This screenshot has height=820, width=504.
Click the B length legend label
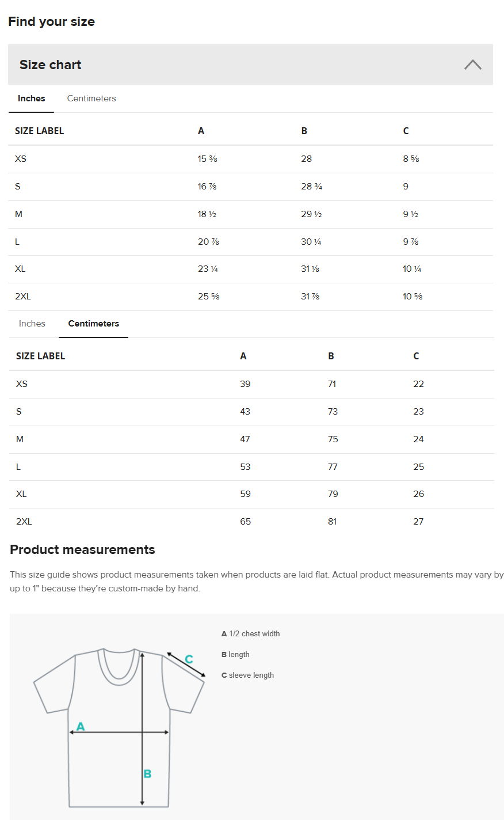pos(236,655)
